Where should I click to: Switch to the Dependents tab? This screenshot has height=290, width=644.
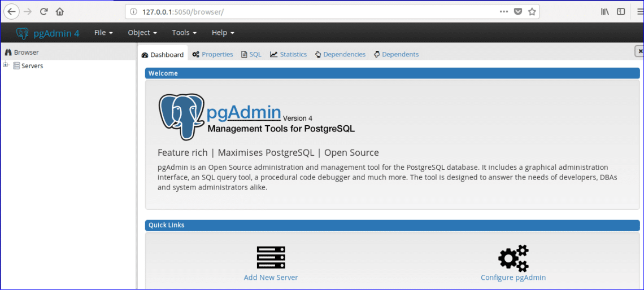[x=397, y=54]
